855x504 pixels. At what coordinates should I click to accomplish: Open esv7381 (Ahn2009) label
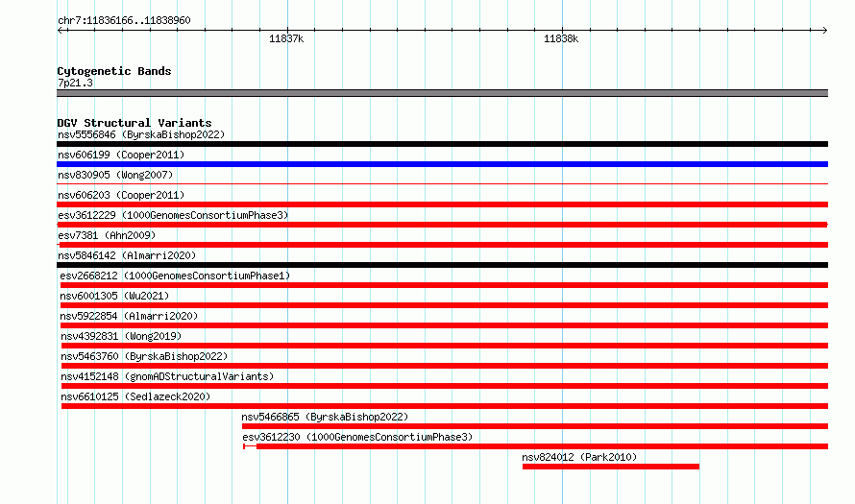[x=107, y=235]
